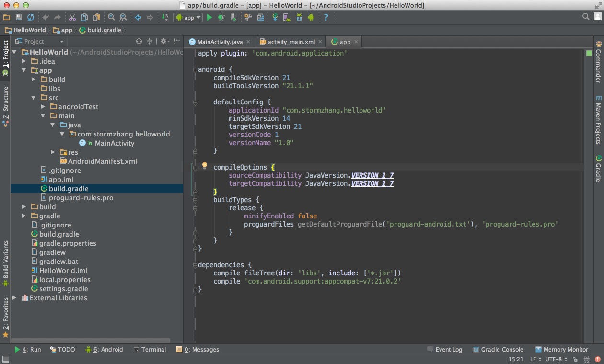Open the Terminal tool window button
604x364 pixels.
[150, 350]
